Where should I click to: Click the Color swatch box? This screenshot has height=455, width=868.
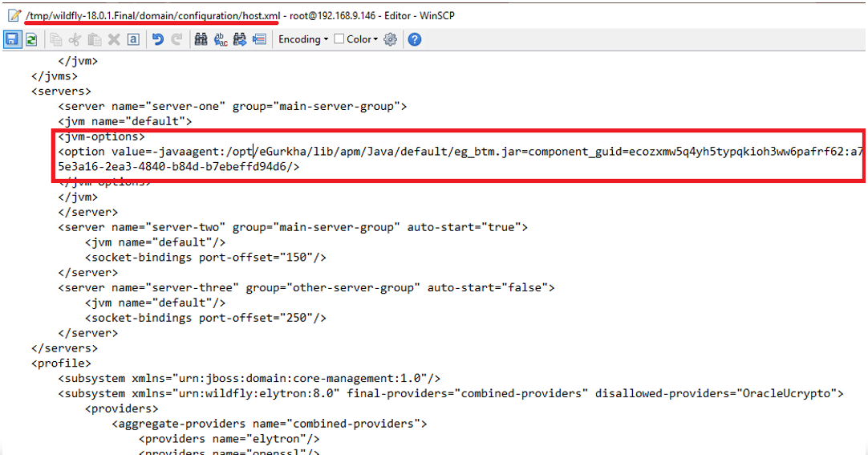[339, 39]
